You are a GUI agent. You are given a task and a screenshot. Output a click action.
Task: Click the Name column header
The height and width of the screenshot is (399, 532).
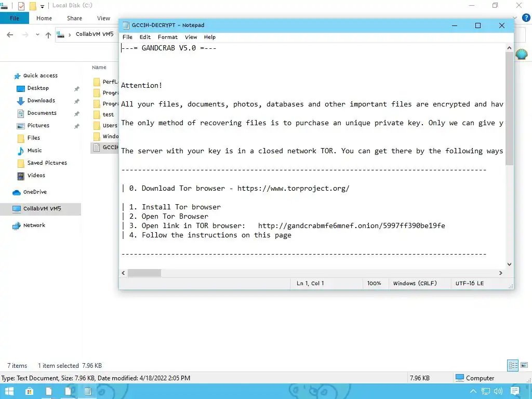tap(99, 68)
